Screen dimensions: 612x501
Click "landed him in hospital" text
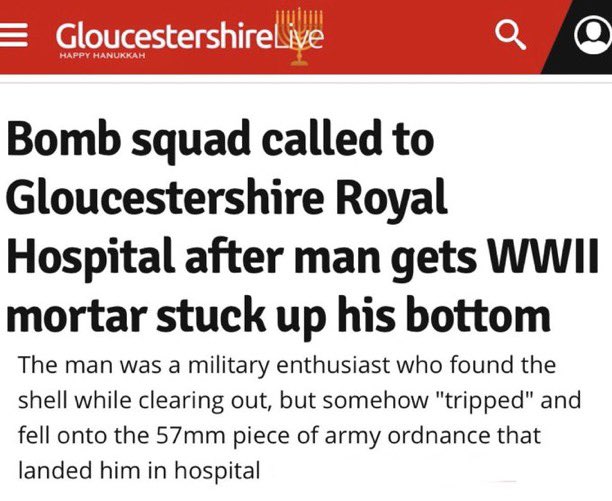(x=139, y=470)
